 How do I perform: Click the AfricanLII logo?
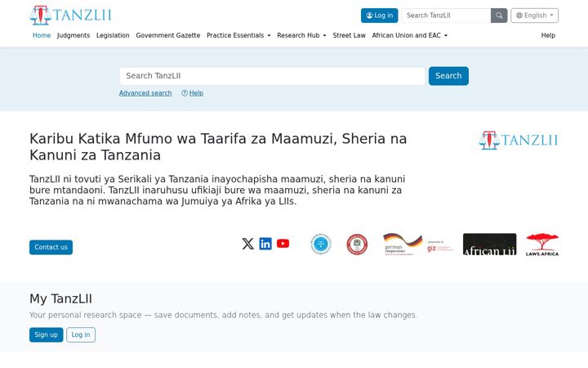point(489,244)
